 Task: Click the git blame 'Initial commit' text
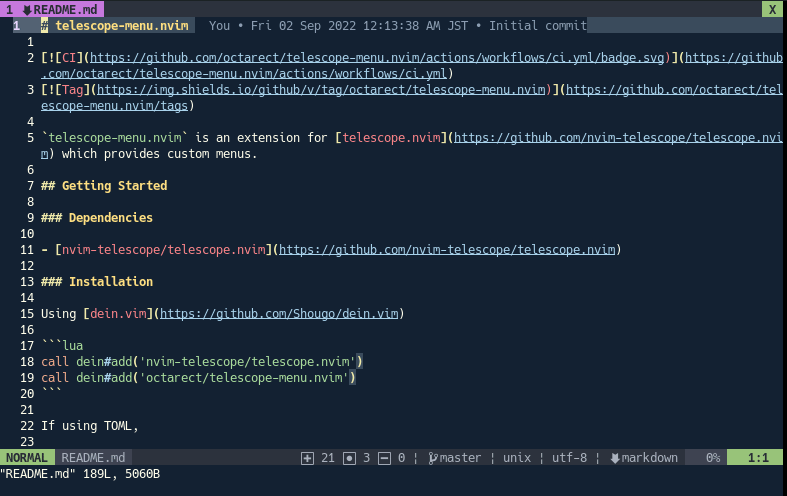[538, 26]
